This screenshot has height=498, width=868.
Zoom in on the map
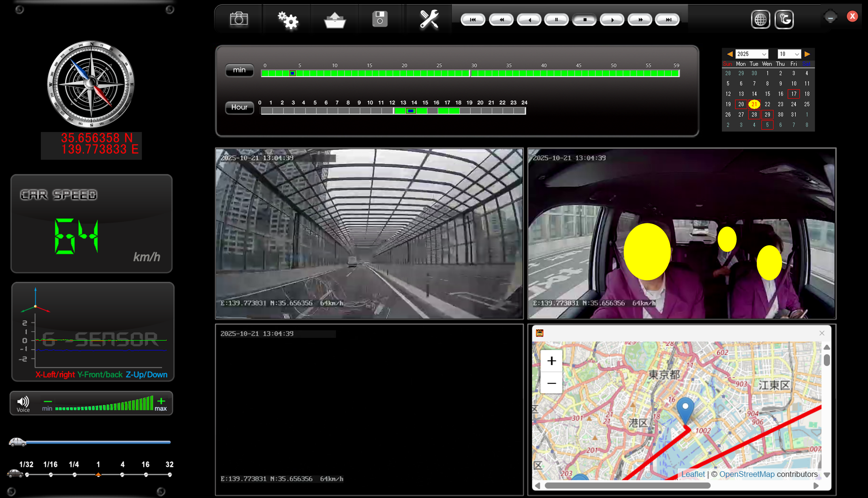click(x=551, y=361)
